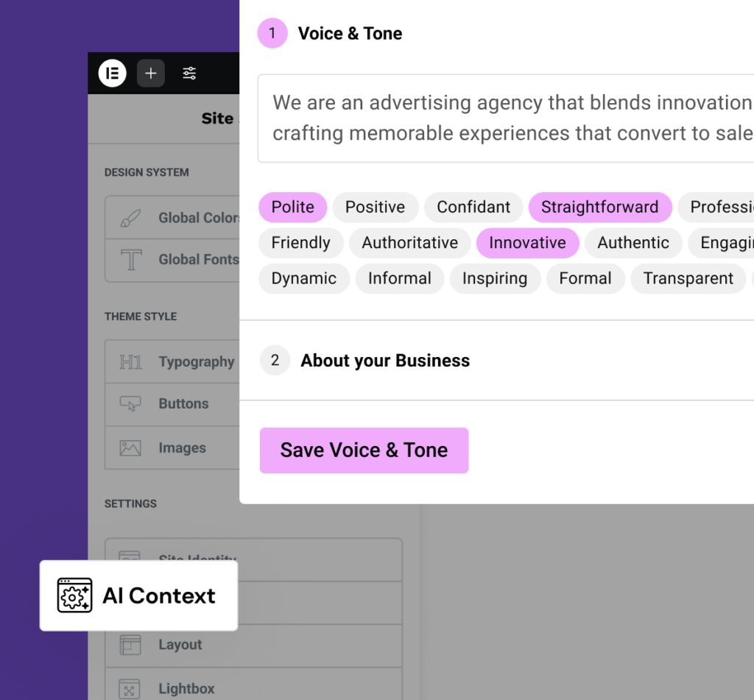Screen dimensions: 754x700
Task: Open the Lightbox settings item
Action: click(x=186, y=689)
